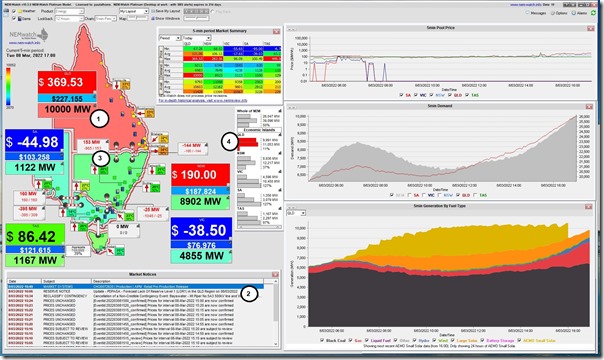
Task: Open the Product dropdown
Action: click(69, 11)
